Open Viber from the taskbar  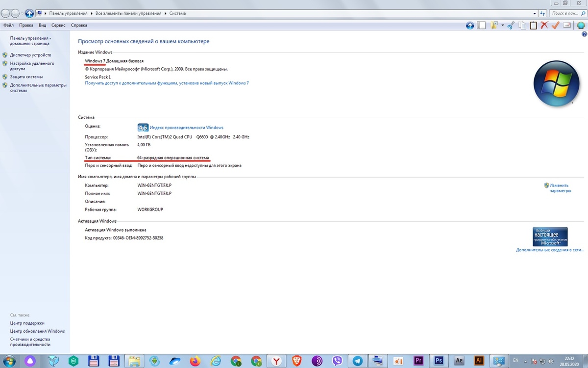pos(338,361)
